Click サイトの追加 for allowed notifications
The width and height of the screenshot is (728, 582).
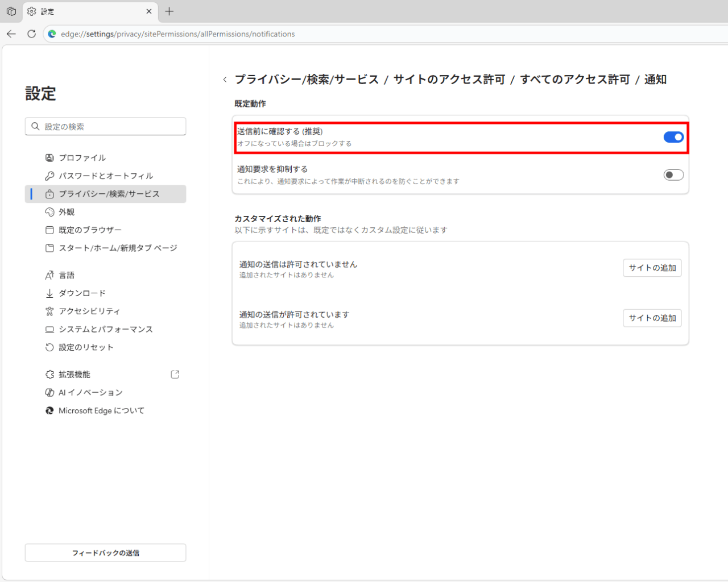pyautogui.click(x=652, y=318)
